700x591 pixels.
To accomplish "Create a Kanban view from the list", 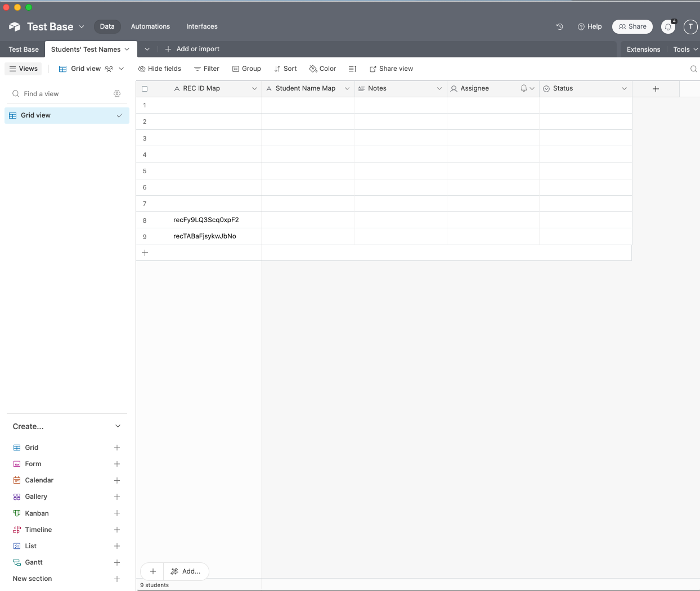I will click(x=37, y=513).
